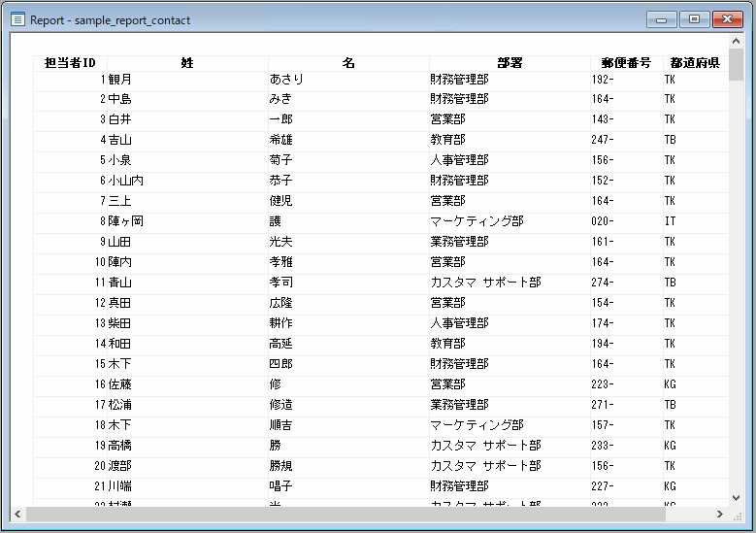Select the 担当者ID column header
Screen dimensions: 756x533
[x=70, y=63]
